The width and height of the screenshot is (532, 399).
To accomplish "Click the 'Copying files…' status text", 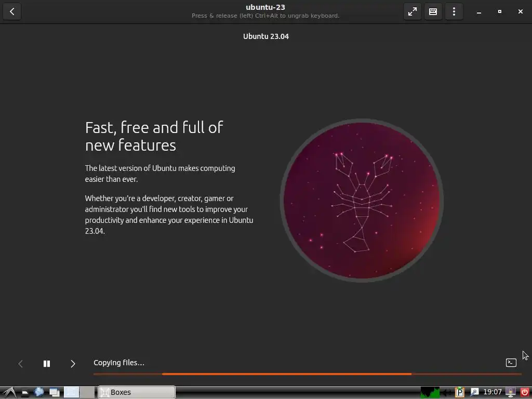I will pyautogui.click(x=119, y=363).
